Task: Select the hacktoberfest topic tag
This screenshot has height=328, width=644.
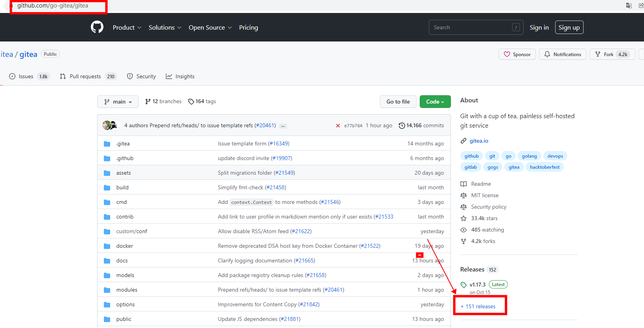Action: 545,167
